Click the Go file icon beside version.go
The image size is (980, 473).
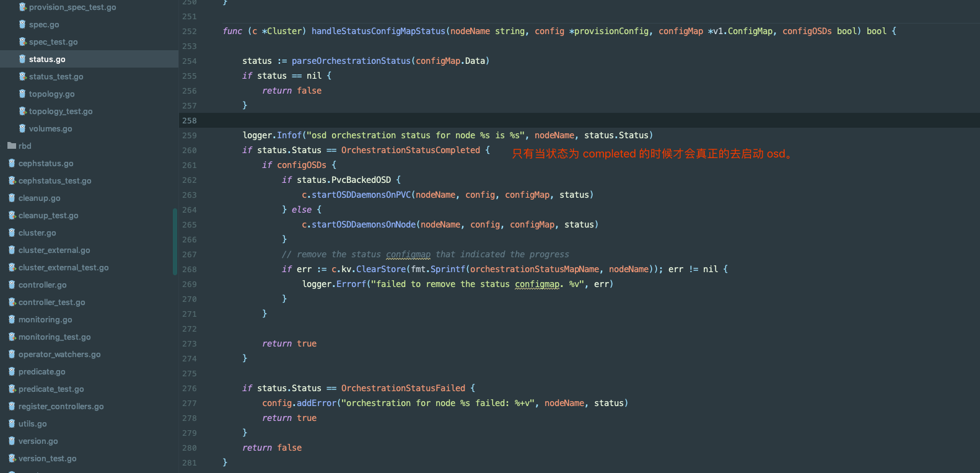pyautogui.click(x=12, y=441)
